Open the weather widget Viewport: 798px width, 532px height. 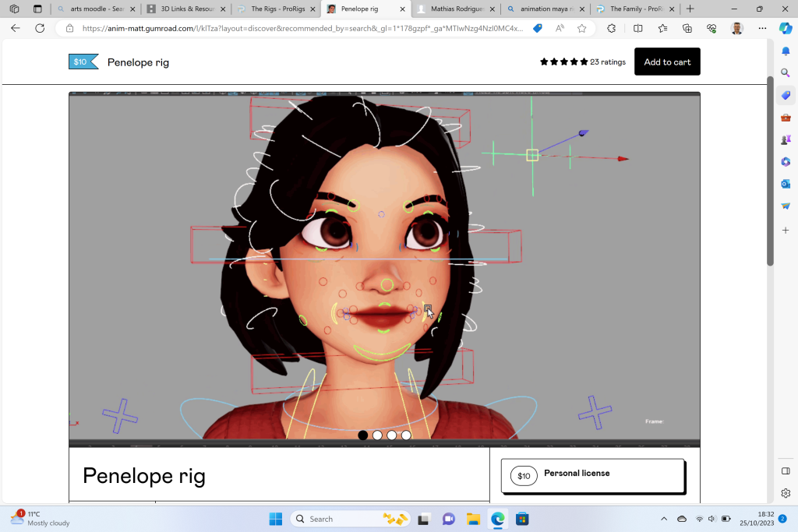41,518
